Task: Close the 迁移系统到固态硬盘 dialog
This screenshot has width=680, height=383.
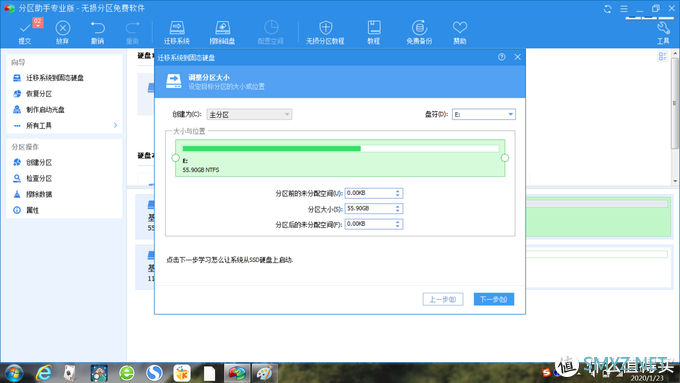Action: 517,57
